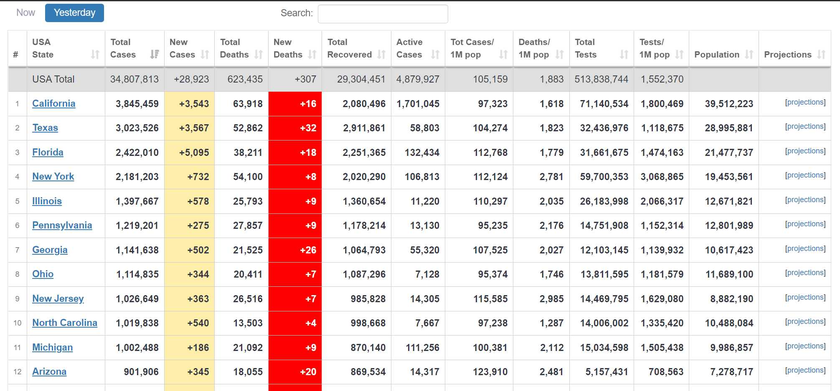Sort table by New Deaths icon
Screen dimensions: 840x391
pos(312,55)
